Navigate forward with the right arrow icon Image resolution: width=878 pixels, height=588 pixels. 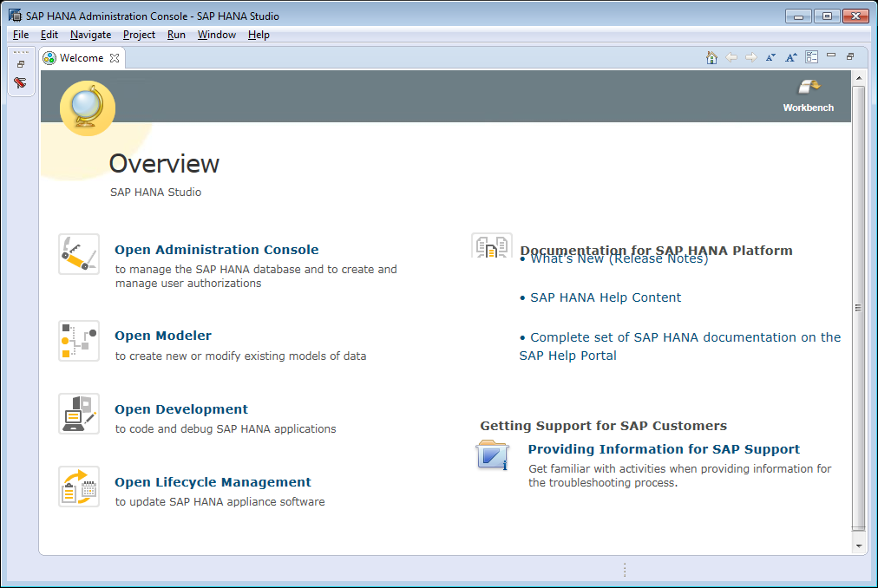(751, 58)
